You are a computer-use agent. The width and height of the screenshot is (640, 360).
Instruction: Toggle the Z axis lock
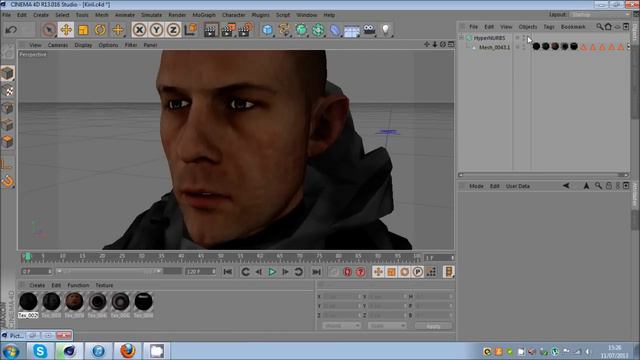[173, 30]
